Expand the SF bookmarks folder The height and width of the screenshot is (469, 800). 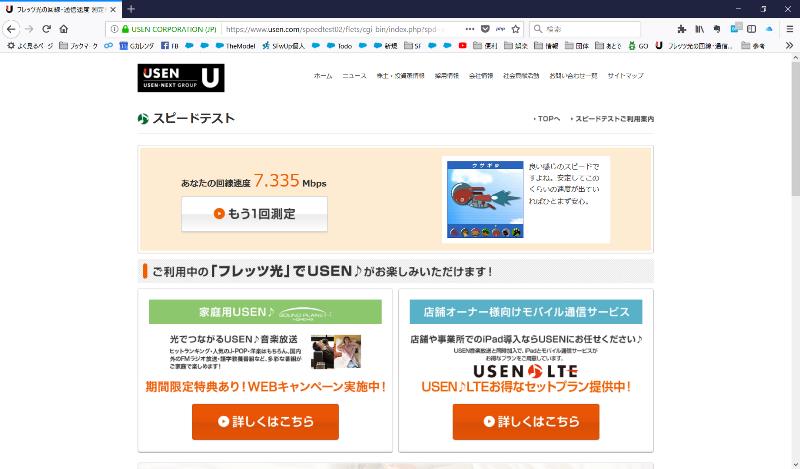coord(413,46)
